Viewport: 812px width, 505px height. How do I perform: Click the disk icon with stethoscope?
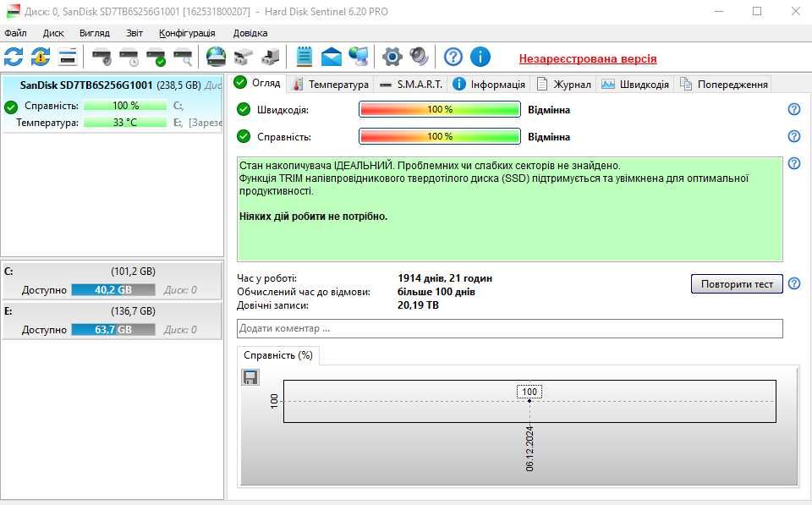pyautogui.click(x=101, y=57)
